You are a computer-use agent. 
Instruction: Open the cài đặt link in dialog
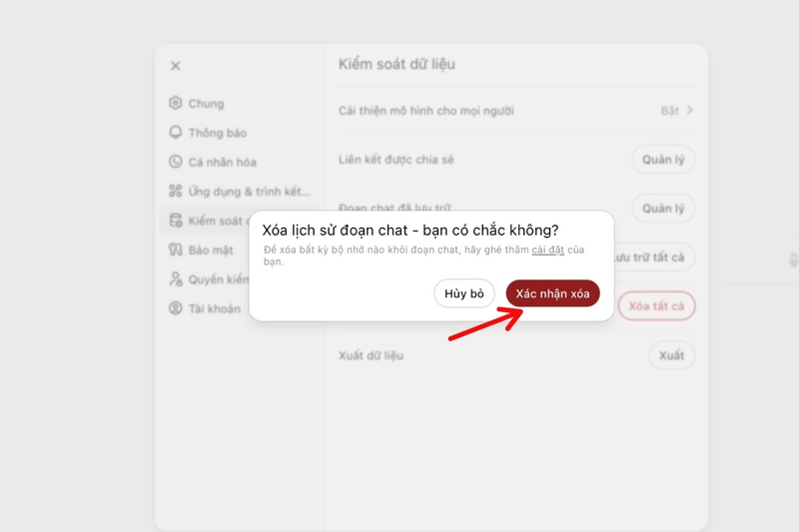(x=547, y=250)
